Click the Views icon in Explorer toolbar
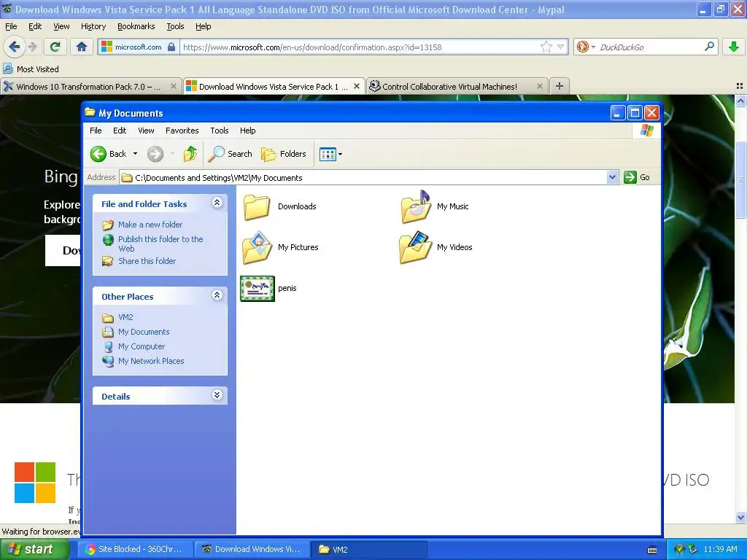 (328, 155)
